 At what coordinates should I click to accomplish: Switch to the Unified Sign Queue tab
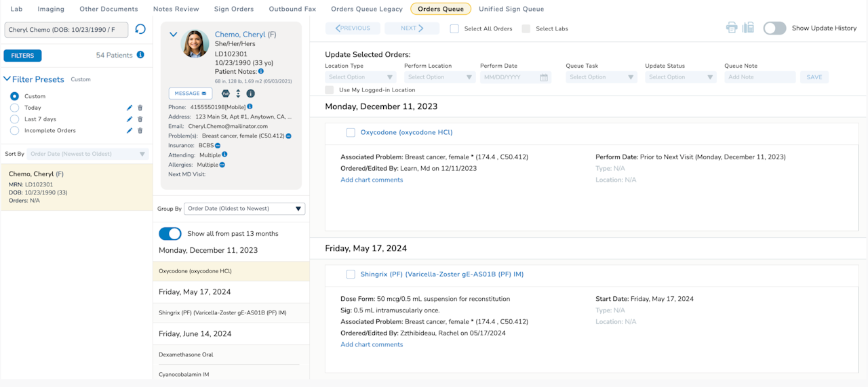point(511,9)
